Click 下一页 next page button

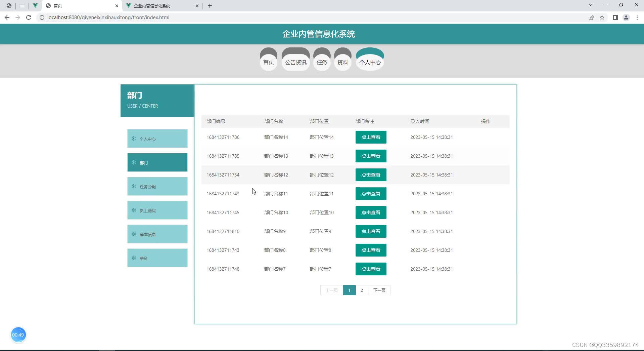click(379, 290)
